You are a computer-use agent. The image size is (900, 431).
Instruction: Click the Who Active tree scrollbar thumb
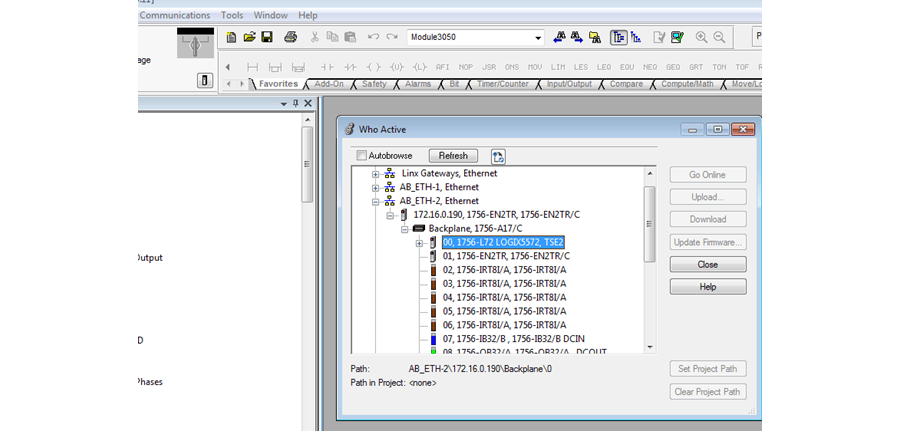point(650,224)
